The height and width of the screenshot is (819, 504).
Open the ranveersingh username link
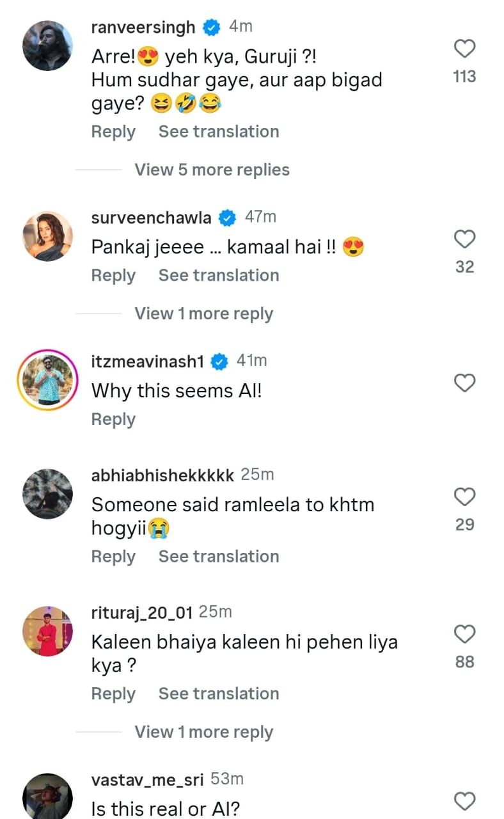[x=143, y=28]
